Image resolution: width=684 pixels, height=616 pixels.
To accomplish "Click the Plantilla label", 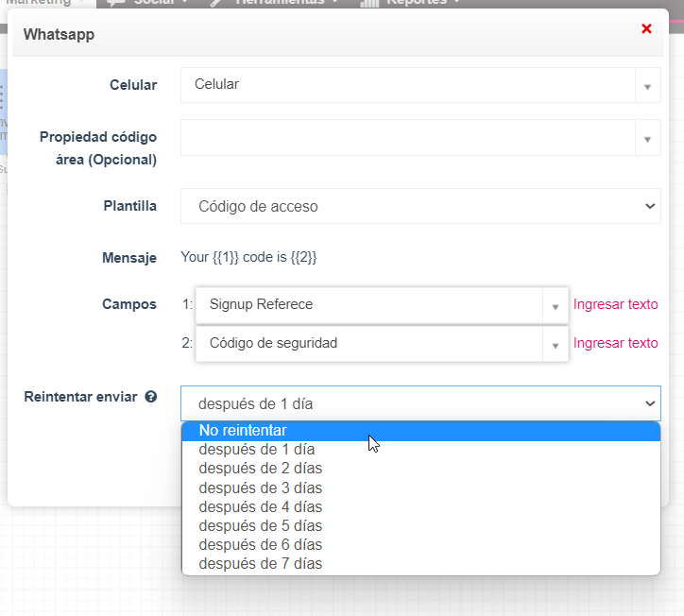I will click(x=130, y=205).
